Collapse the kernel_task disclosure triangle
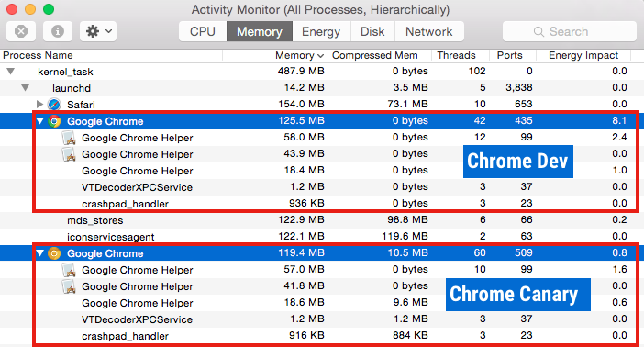 pyautogui.click(x=11, y=72)
